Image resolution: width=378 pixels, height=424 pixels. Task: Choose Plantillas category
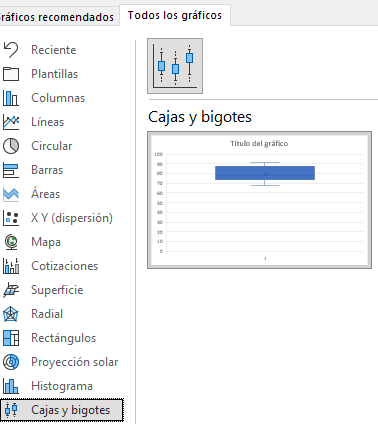(x=55, y=74)
